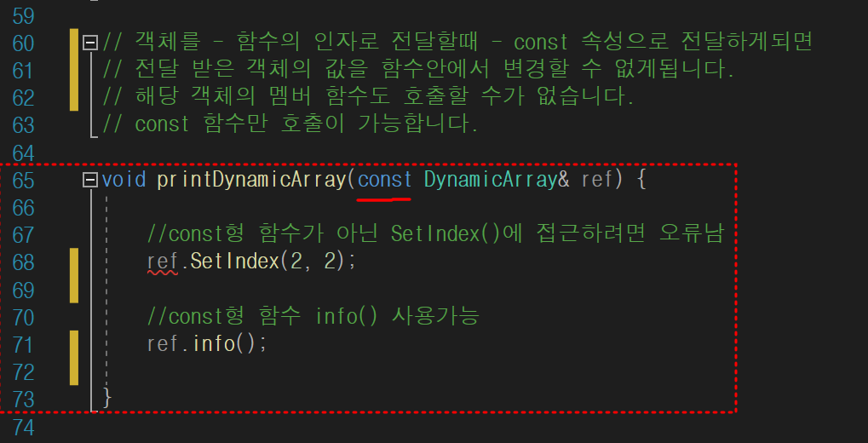Click line number 68 in the gutter
The width and height of the screenshot is (868, 443).
click(x=23, y=262)
